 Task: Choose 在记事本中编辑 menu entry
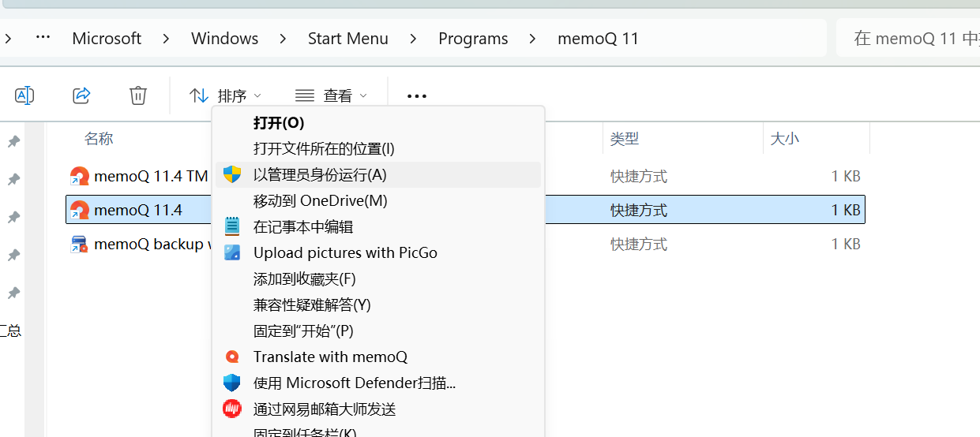coord(378,226)
